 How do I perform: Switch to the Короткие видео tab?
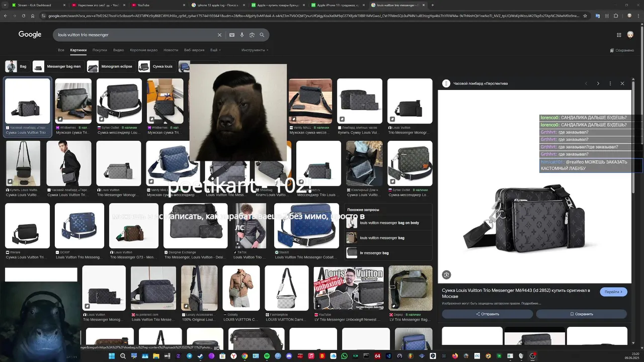tap(144, 50)
